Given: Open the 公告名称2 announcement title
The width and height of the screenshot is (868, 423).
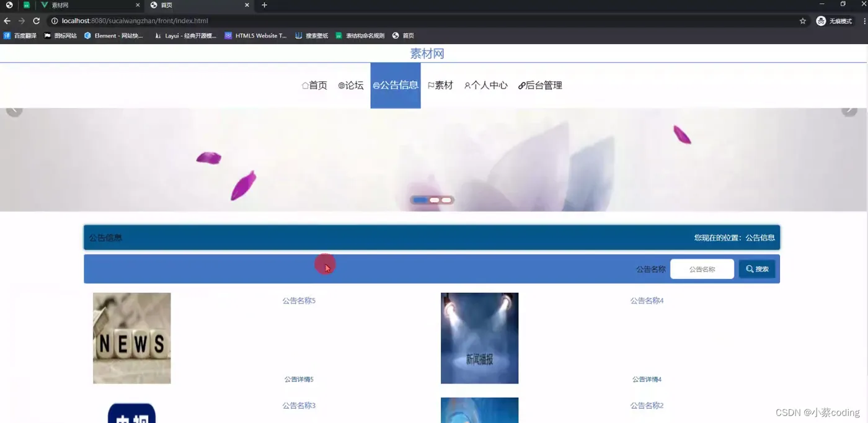Looking at the screenshot, I should [x=647, y=406].
